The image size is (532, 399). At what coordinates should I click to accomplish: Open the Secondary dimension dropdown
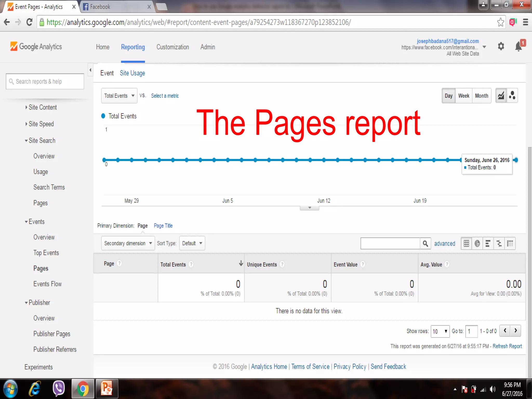point(128,243)
